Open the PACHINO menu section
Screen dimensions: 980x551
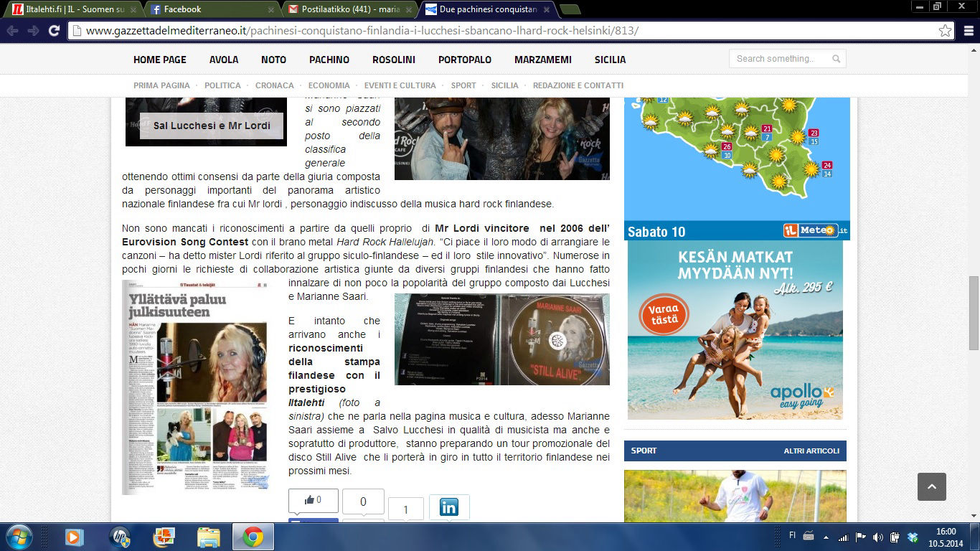click(329, 60)
